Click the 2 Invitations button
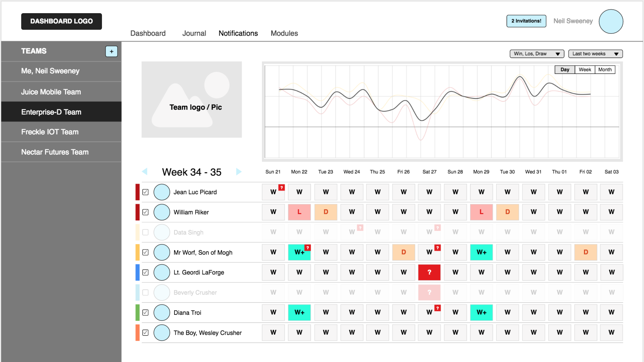The width and height of the screenshot is (644, 362). click(x=526, y=21)
